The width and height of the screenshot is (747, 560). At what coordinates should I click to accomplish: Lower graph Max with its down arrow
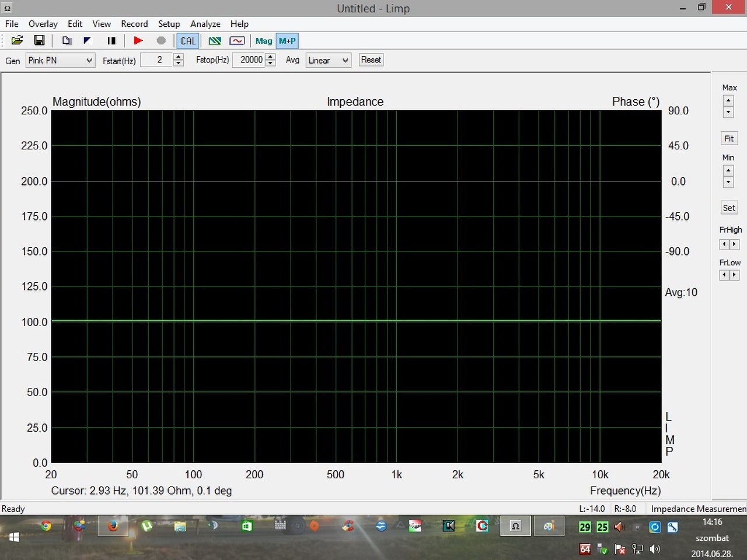coord(728,112)
